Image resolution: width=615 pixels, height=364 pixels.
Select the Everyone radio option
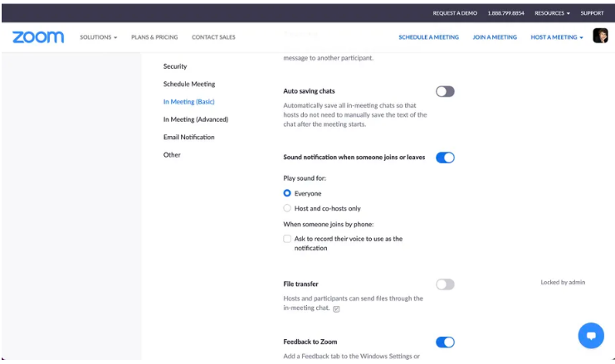287,193
